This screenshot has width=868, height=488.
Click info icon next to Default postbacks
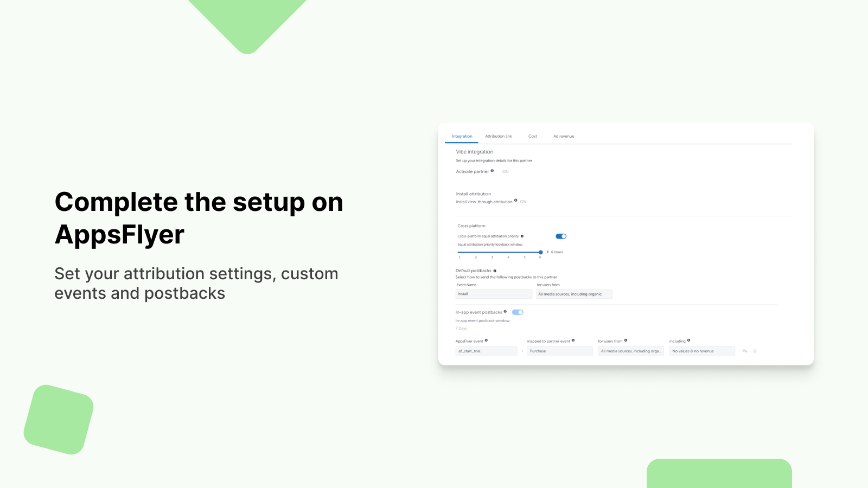point(495,271)
